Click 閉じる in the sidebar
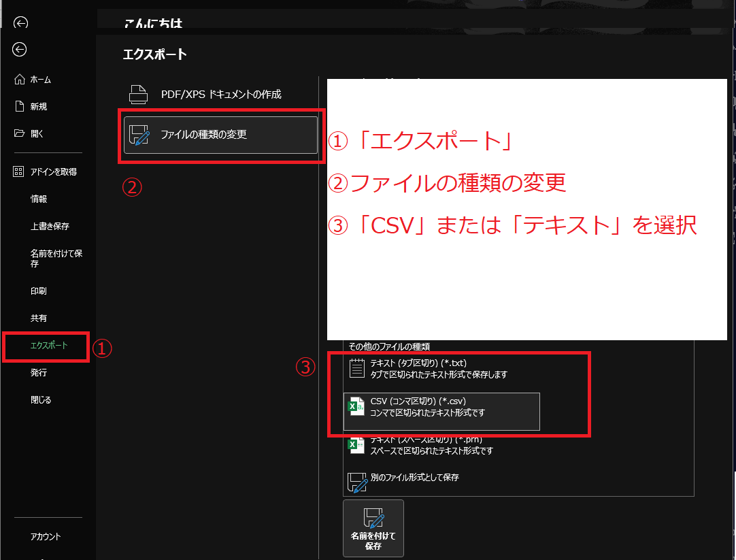The image size is (736, 560). click(41, 400)
